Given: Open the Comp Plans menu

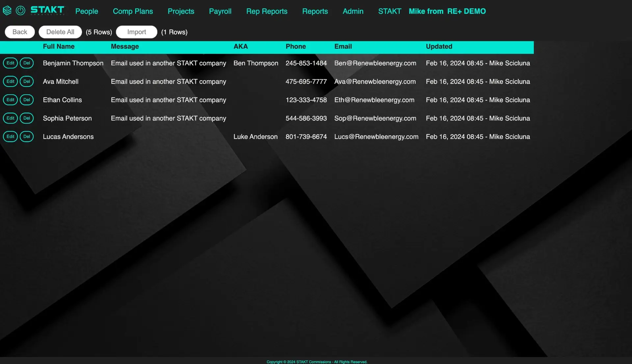Looking at the screenshot, I should (x=133, y=11).
